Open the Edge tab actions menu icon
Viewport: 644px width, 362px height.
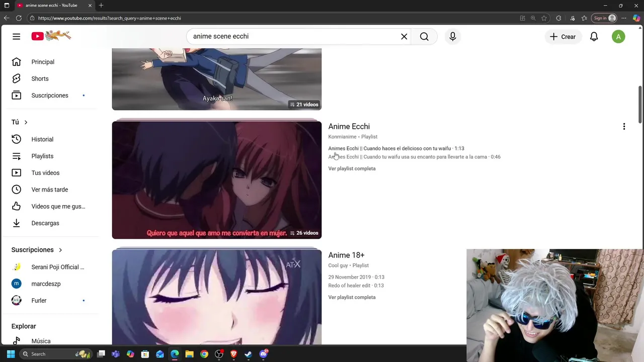pos(7,5)
